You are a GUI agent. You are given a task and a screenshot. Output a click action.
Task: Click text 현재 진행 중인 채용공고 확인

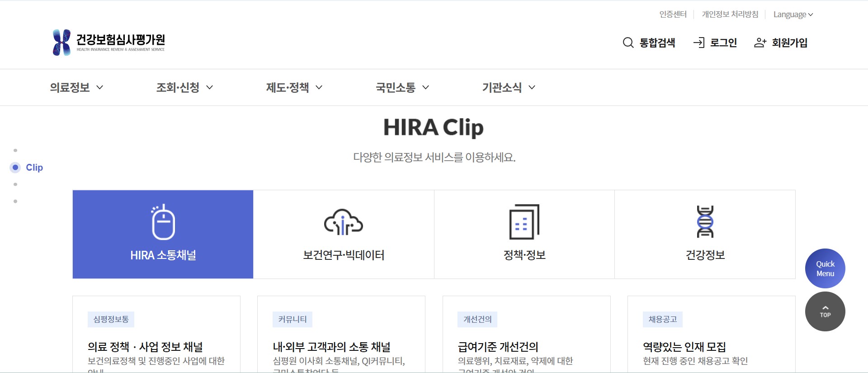tap(695, 361)
